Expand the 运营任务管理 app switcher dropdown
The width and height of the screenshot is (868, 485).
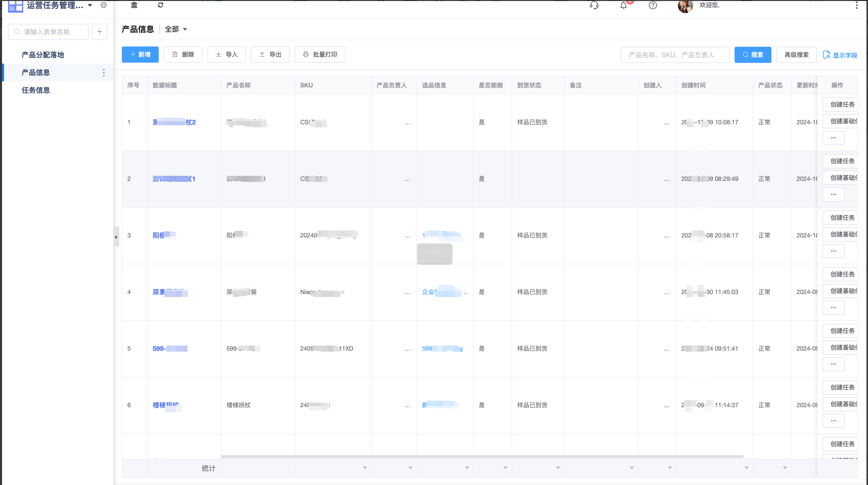[x=90, y=6]
